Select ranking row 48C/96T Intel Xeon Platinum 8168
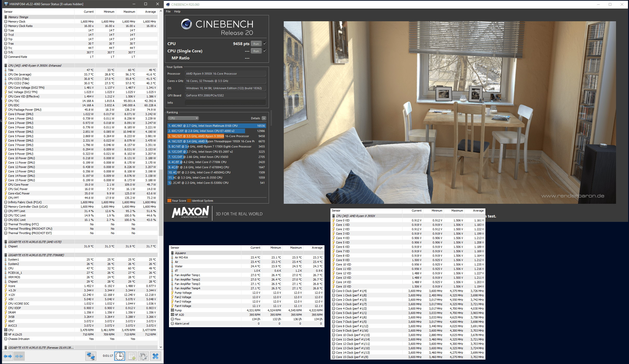 pyautogui.click(x=217, y=126)
